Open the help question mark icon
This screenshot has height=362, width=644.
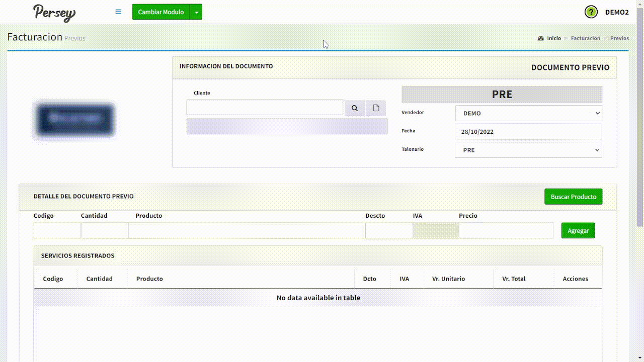591,12
